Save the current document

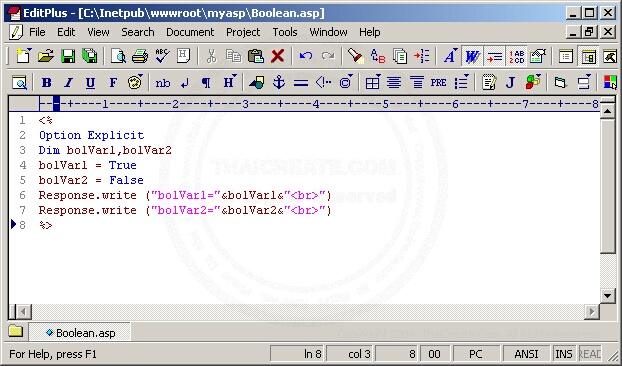pyautogui.click(x=68, y=56)
